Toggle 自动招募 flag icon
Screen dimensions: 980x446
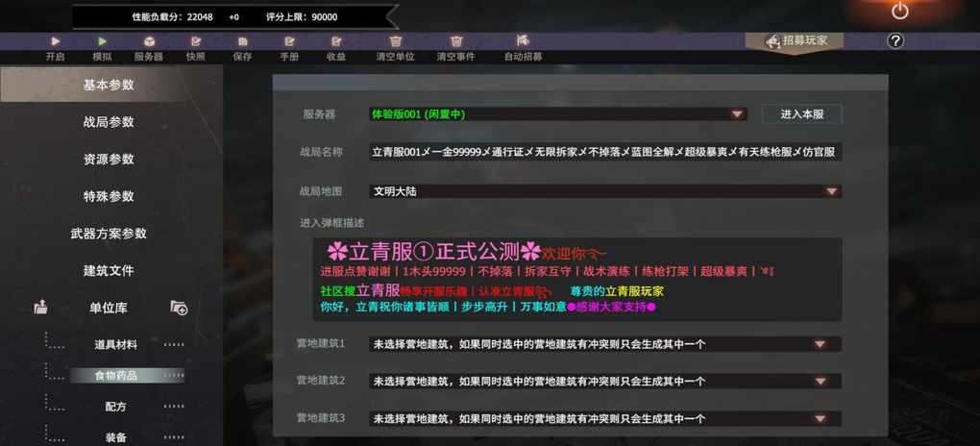click(523, 41)
